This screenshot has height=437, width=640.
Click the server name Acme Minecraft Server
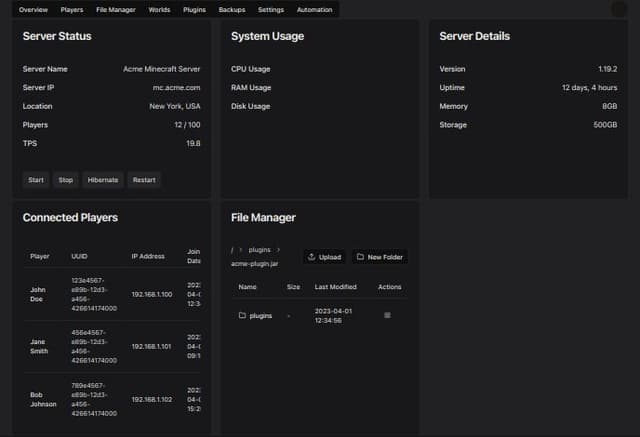click(162, 69)
